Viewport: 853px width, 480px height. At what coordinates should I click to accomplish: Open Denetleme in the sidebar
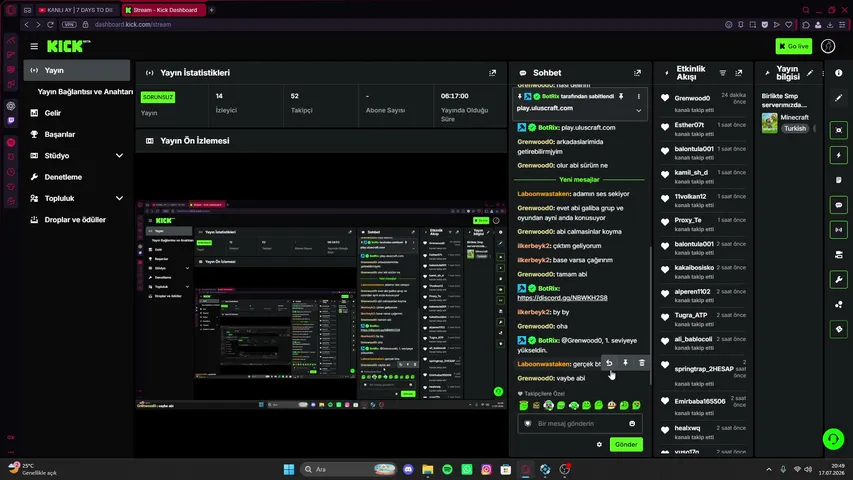click(63, 177)
